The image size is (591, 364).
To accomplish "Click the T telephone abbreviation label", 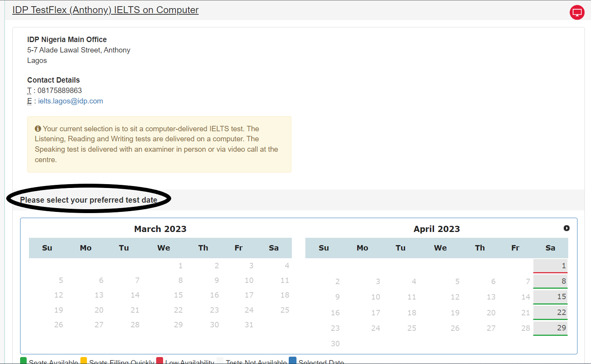I will point(29,90).
